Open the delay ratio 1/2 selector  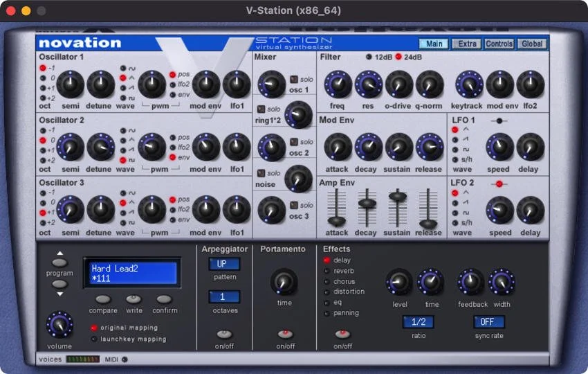418,322
